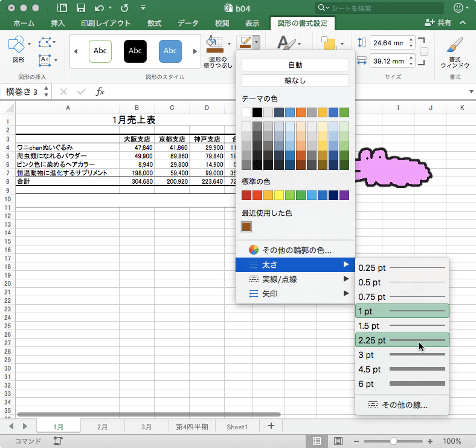Click the Undo arrow icon
Image resolution: width=476 pixels, height=448 pixels.
[x=99, y=8]
